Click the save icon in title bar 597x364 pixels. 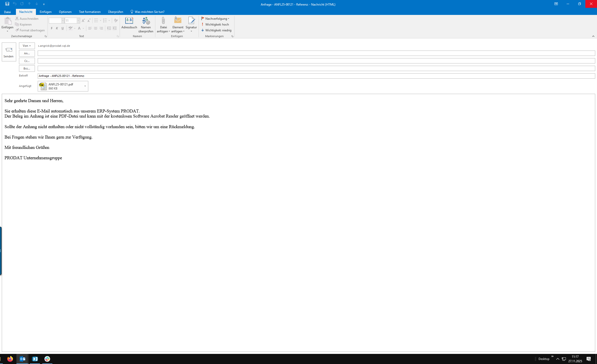tap(7, 4)
